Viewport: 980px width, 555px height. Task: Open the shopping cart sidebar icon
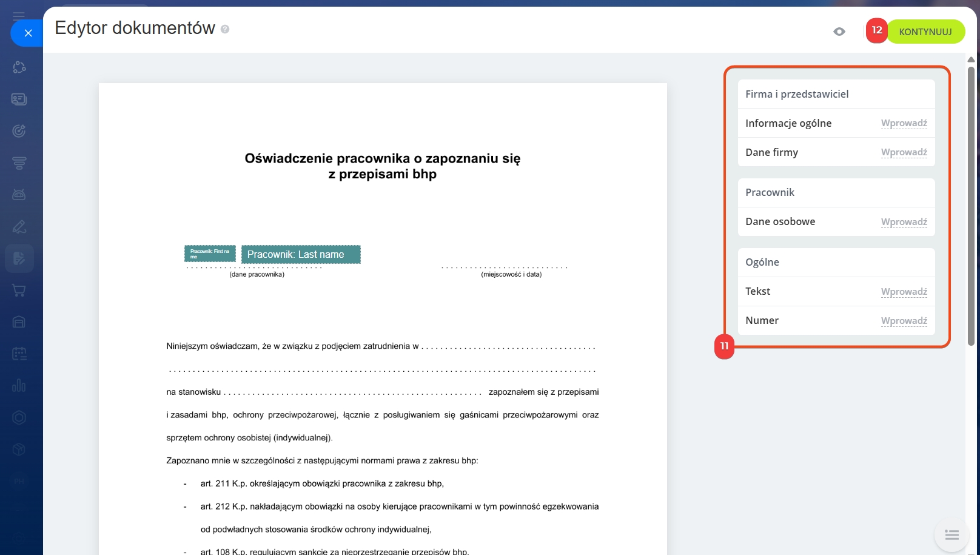click(19, 291)
